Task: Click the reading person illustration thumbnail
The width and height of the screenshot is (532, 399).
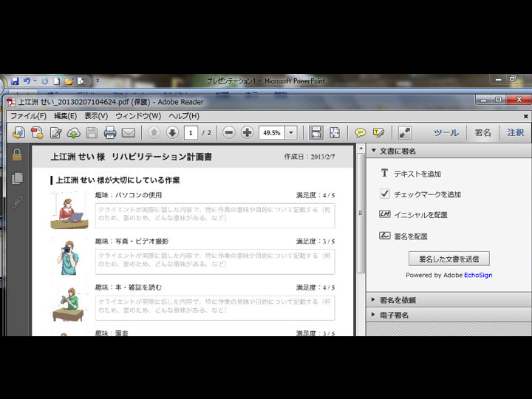Action: 69,303
